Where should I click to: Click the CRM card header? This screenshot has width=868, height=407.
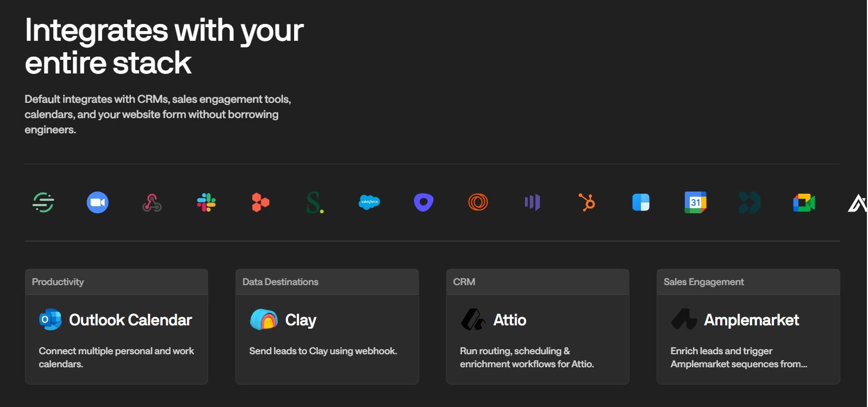[538, 282]
